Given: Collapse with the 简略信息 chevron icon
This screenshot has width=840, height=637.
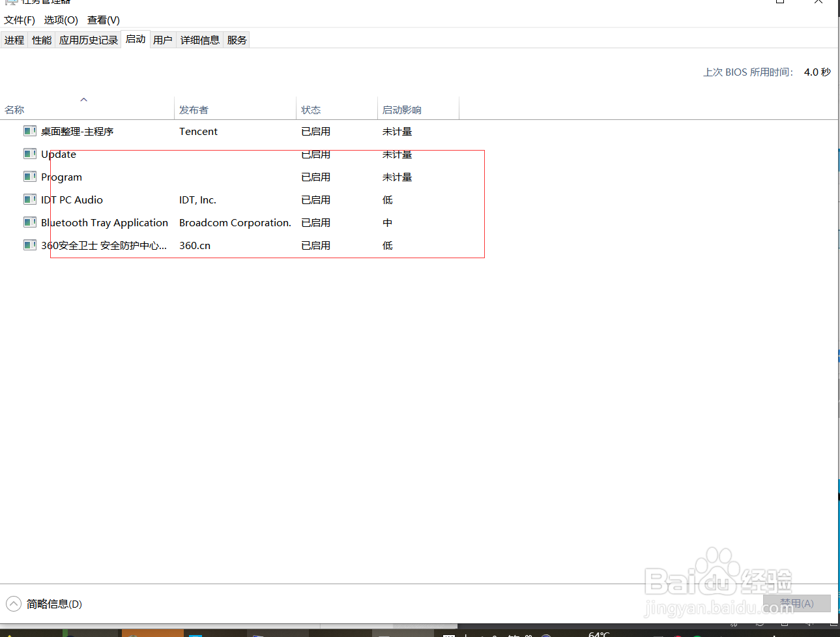Looking at the screenshot, I should point(14,604).
